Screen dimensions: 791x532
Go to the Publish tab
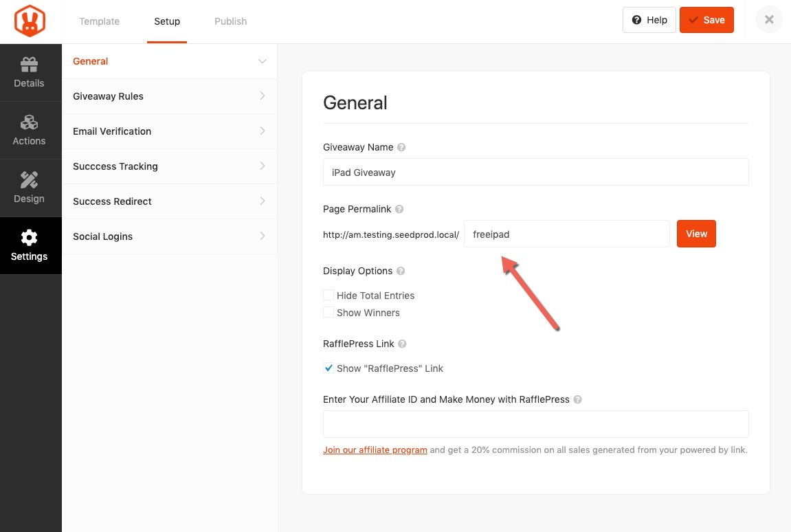click(x=230, y=21)
